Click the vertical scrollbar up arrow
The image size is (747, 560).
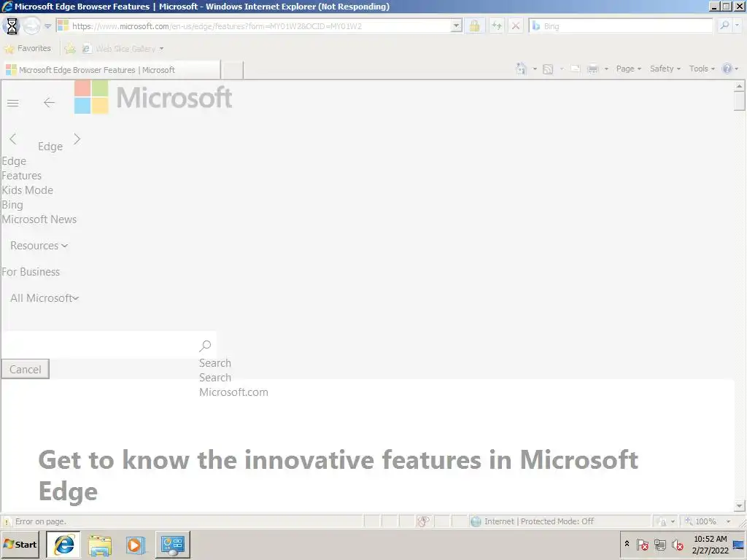pos(740,86)
